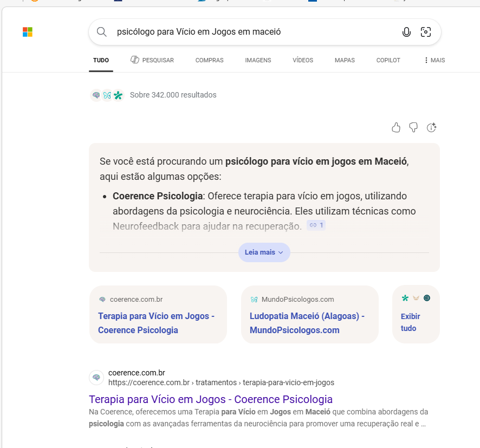Open the MAIS overflow menu
Image resolution: width=480 pixels, height=448 pixels.
coord(434,60)
